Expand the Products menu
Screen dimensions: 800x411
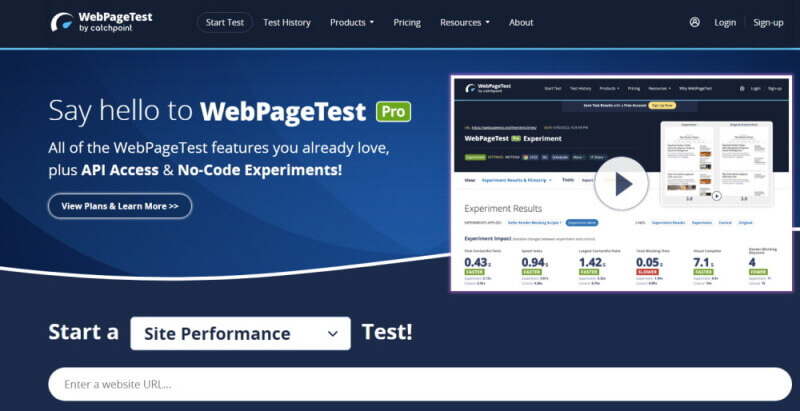[x=352, y=22]
